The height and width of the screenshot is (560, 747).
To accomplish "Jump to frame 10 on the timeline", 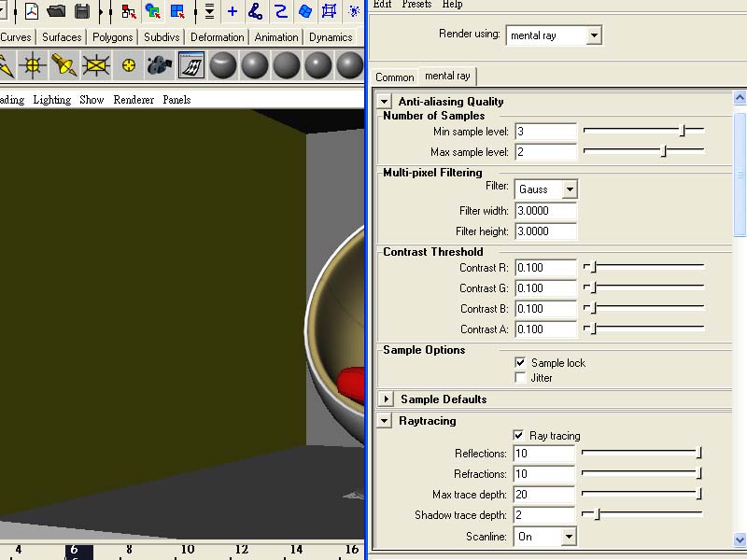I will pyautogui.click(x=188, y=550).
